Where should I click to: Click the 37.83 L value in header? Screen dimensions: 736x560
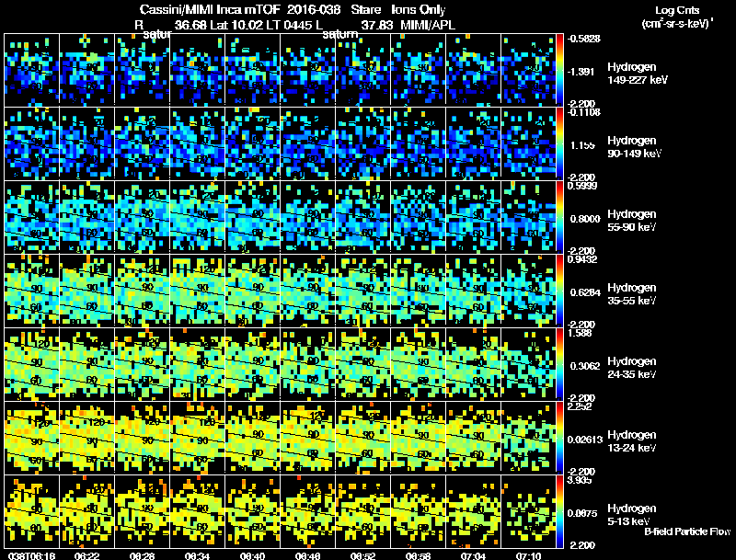click(x=377, y=25)
